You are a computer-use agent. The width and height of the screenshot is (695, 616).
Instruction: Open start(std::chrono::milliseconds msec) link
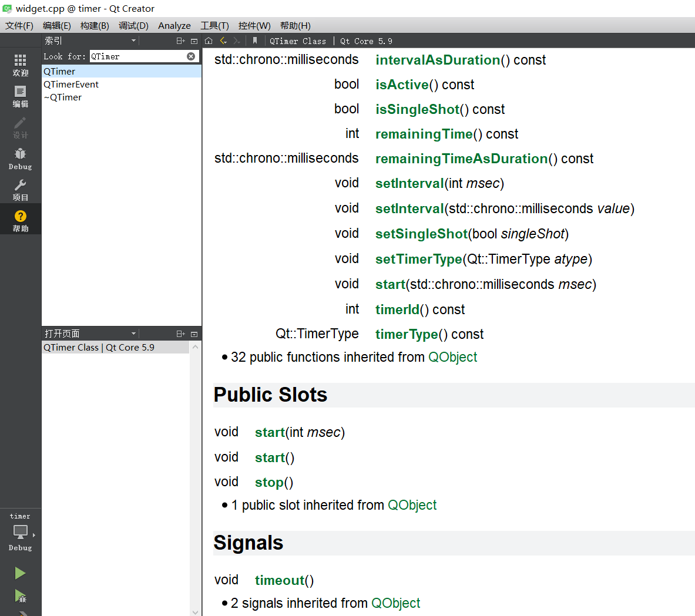point(391,285)
